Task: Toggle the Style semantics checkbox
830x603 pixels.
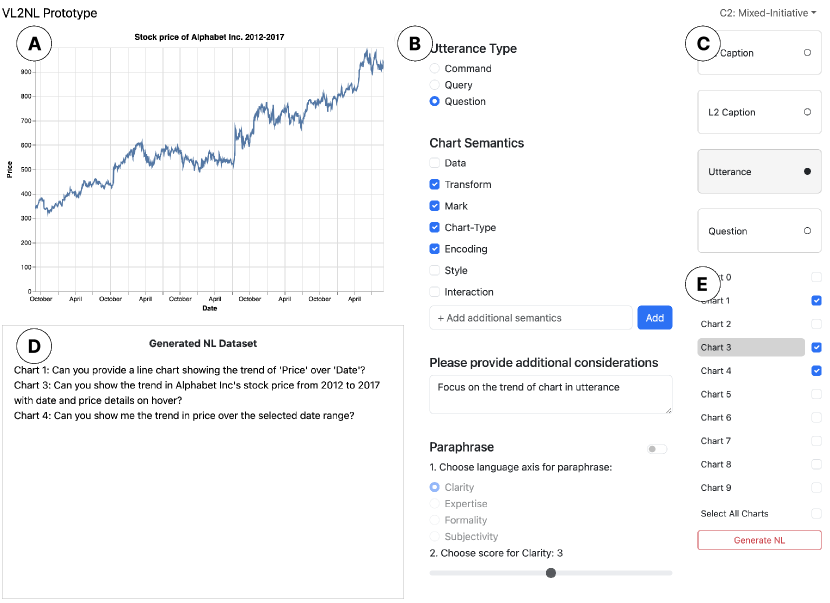Action: pyautogui.click(x=435, y=271)
